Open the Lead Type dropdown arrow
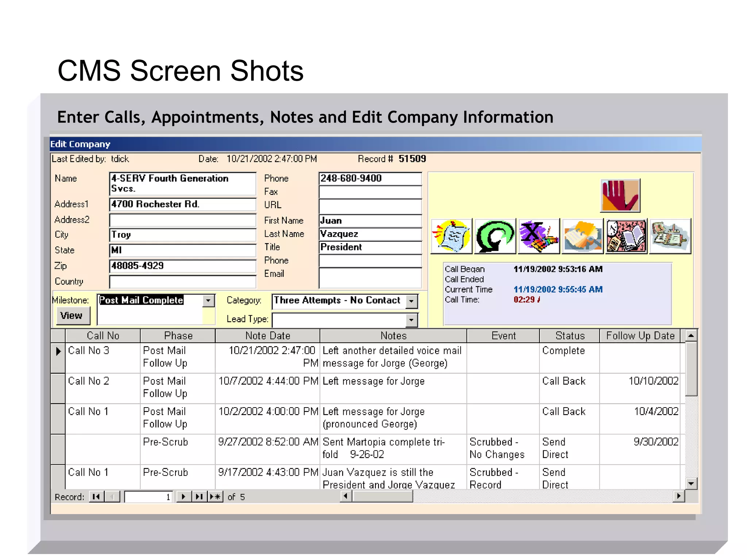 (x=411, y=320)
